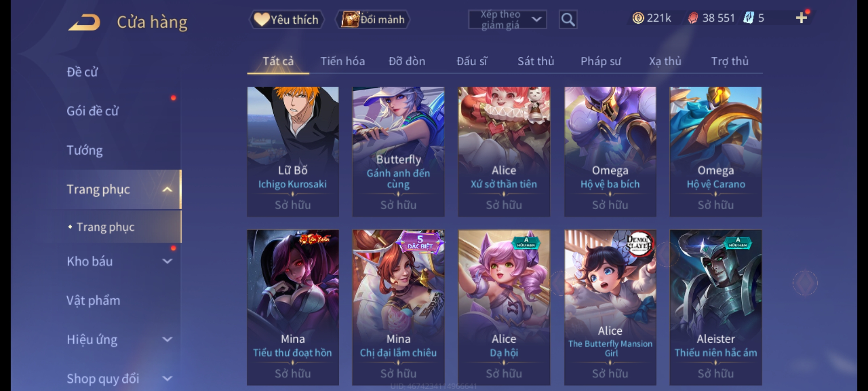Open Yêu thích heart favorites
The width and height of the screenshot is (868, 391).
coord(286,20)
